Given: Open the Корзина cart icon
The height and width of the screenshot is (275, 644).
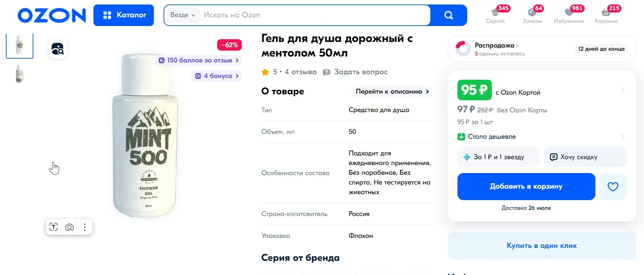Looking at the screenshot, I should 606,15.
